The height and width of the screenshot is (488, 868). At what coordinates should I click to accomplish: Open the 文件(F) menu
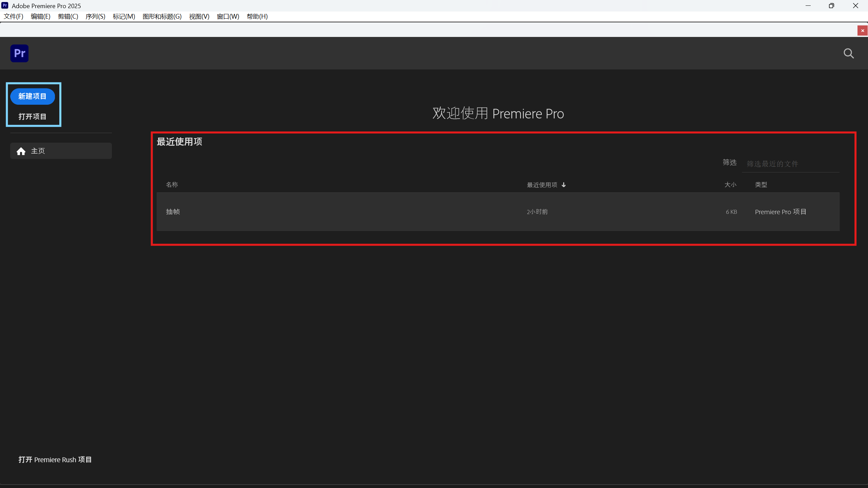(x=14, y=16)
